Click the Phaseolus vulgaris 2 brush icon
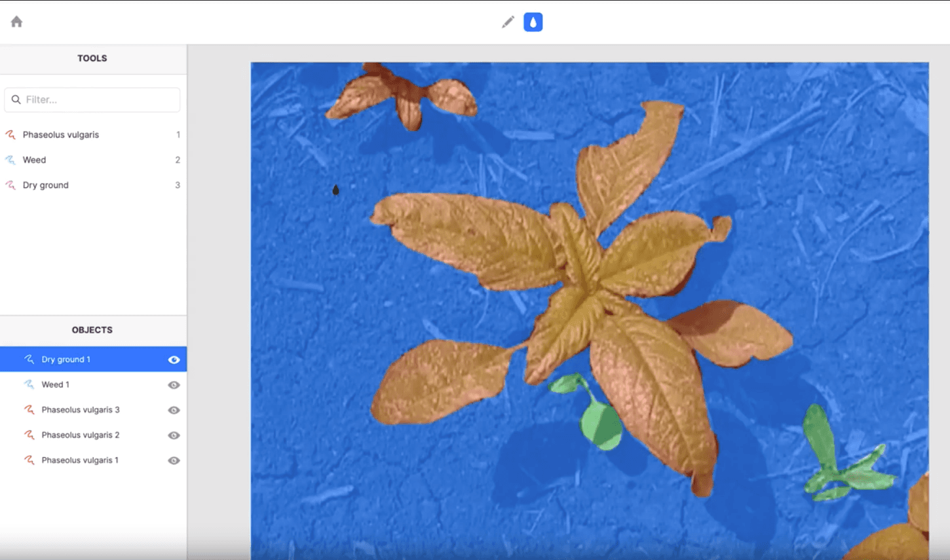Screen dimensions: 950x560 click(x=29, y=435)
